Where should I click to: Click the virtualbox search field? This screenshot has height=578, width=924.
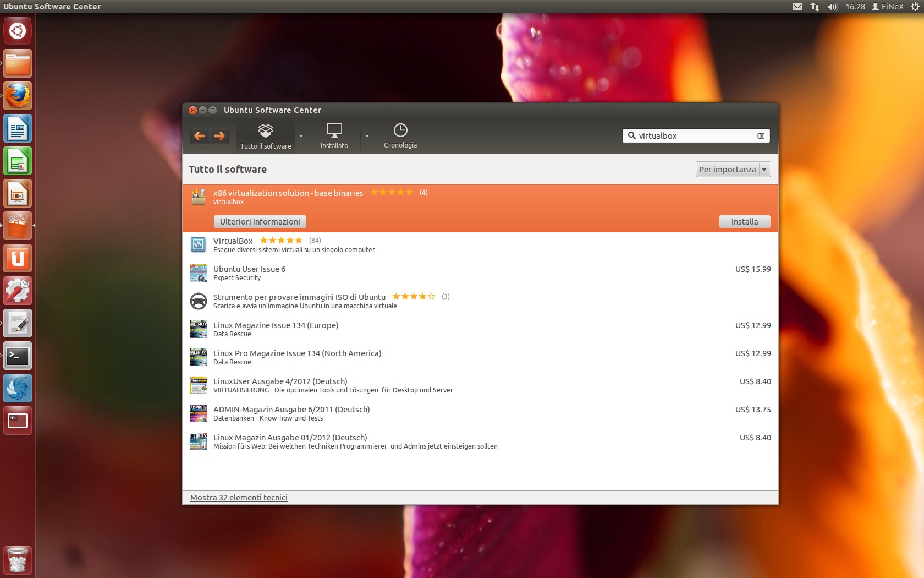(696, 136)
